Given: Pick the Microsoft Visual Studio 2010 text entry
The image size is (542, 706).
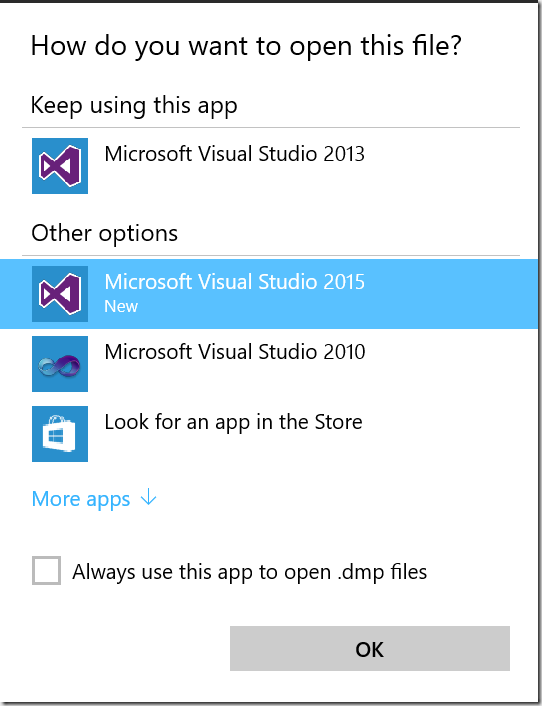Looking at the screenshot, I should point(235,352).
